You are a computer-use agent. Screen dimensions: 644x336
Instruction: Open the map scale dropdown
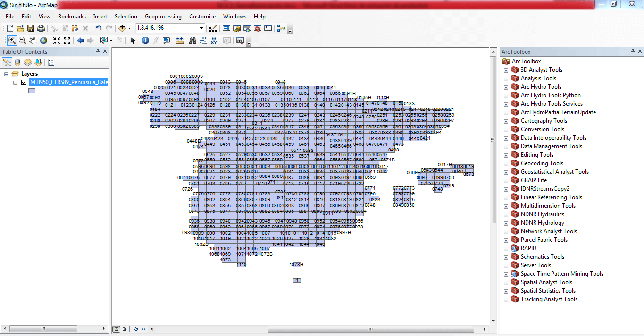(x=201, y=28)
